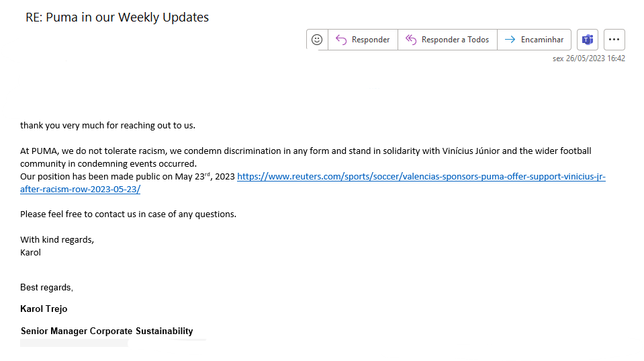Click the after-racism-row-2023-05-23 link continuation
This screenshot has height=361, width=644.
point(80,189)
